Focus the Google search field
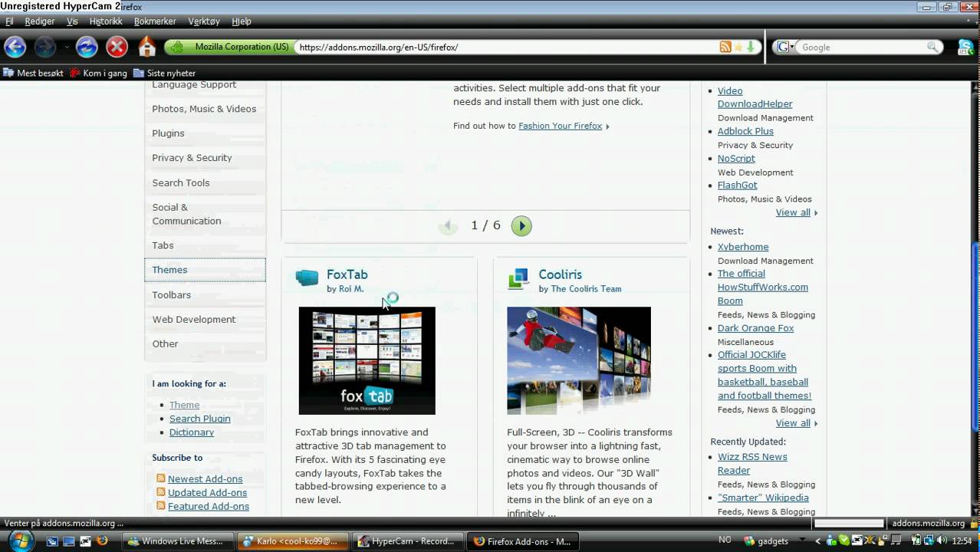The height and width of the screenshot is (552, 980). [862, 47]
